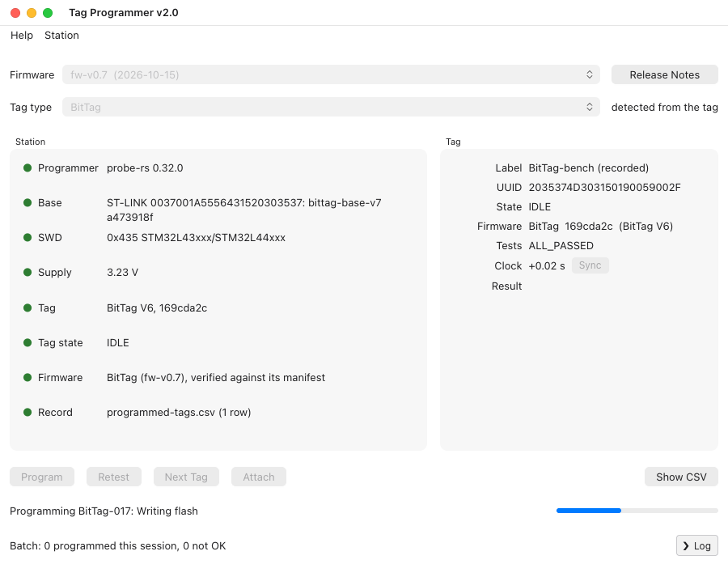
Task: Click 'verified against its manifest' firmware text
Action: click(258, 377)
